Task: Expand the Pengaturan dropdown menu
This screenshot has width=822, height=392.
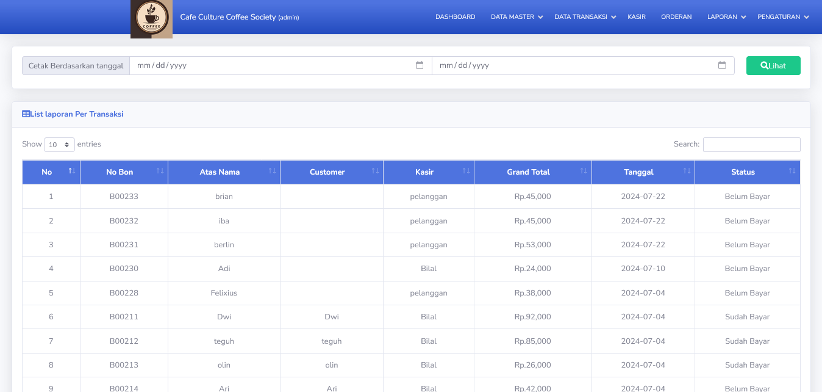Action: point(783,17)
